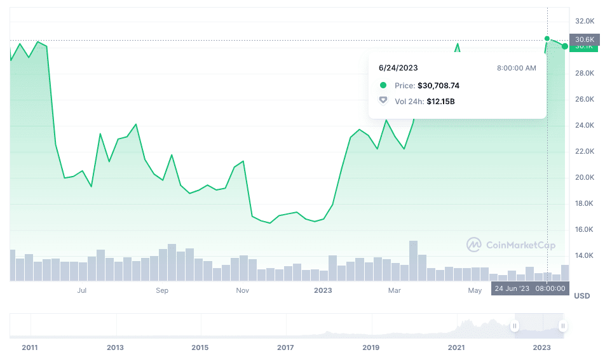This screenshot has height=364, width=605.
Task: Click the green crosshair data point on price line
Action: [547, 39]
